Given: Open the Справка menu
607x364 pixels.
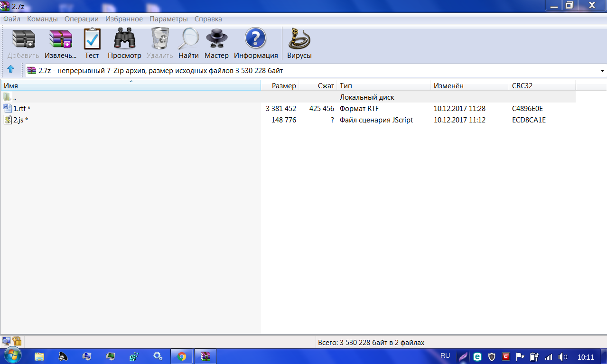Looking at the screenshot, I should [208, 19].
